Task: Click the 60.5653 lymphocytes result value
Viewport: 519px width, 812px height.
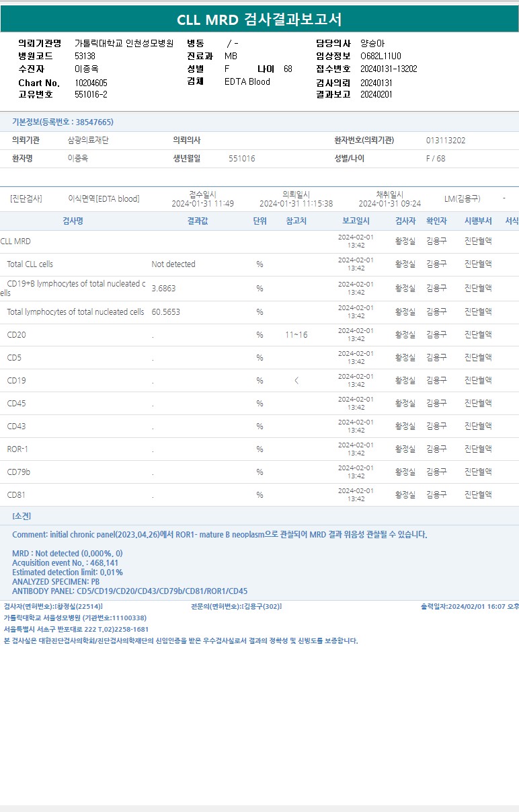Action: [165, 312]
